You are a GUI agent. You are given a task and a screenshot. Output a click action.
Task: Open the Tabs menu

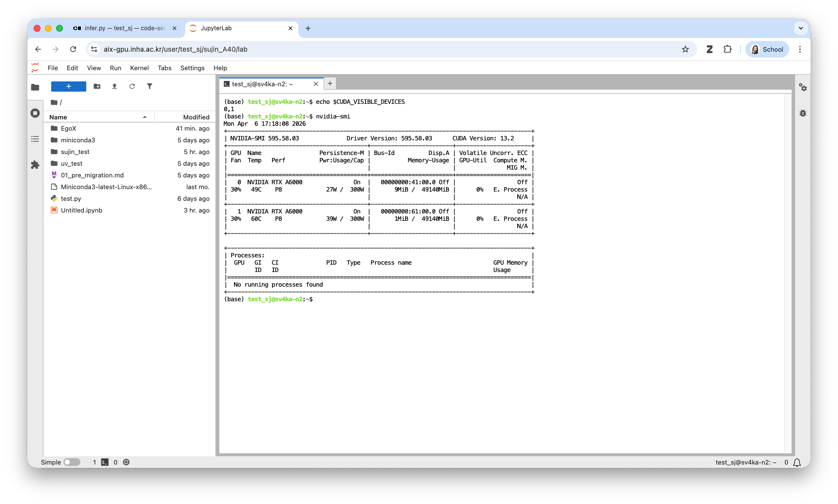click(164, 68)
